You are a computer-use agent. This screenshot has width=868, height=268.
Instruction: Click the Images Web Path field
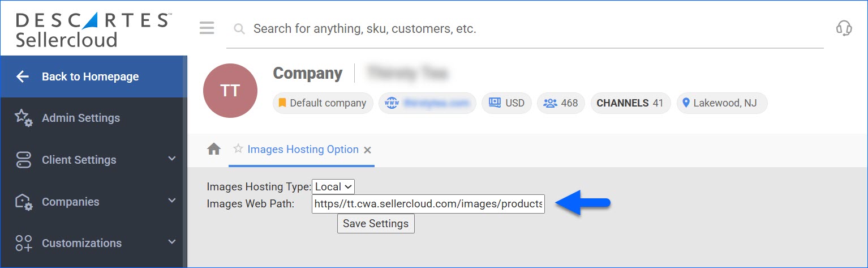[428, 204]
